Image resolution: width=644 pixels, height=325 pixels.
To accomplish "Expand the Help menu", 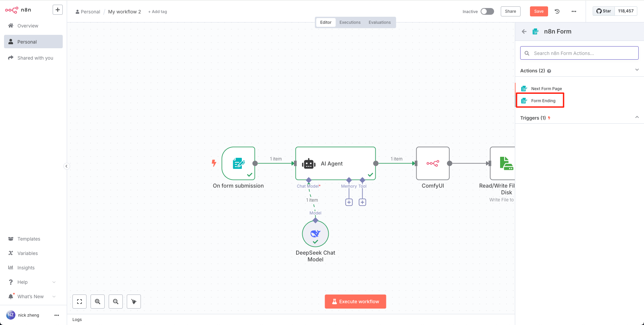I will [x=33, y=282].
